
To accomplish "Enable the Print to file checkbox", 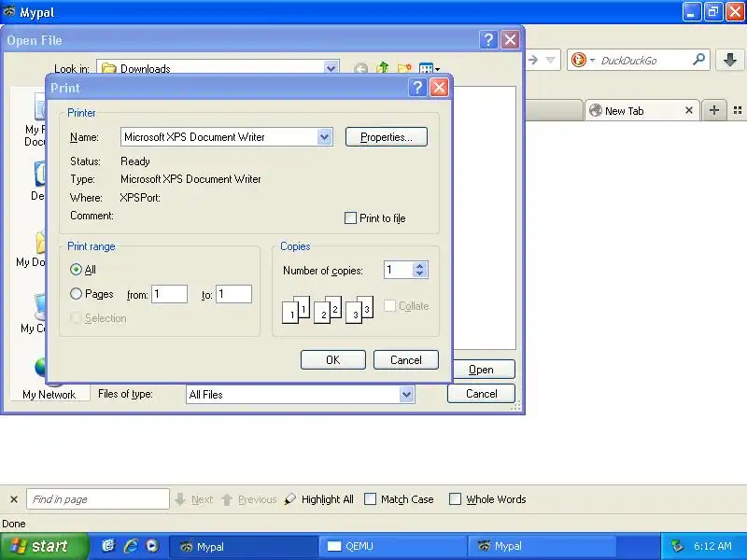I will click(350, 218).
